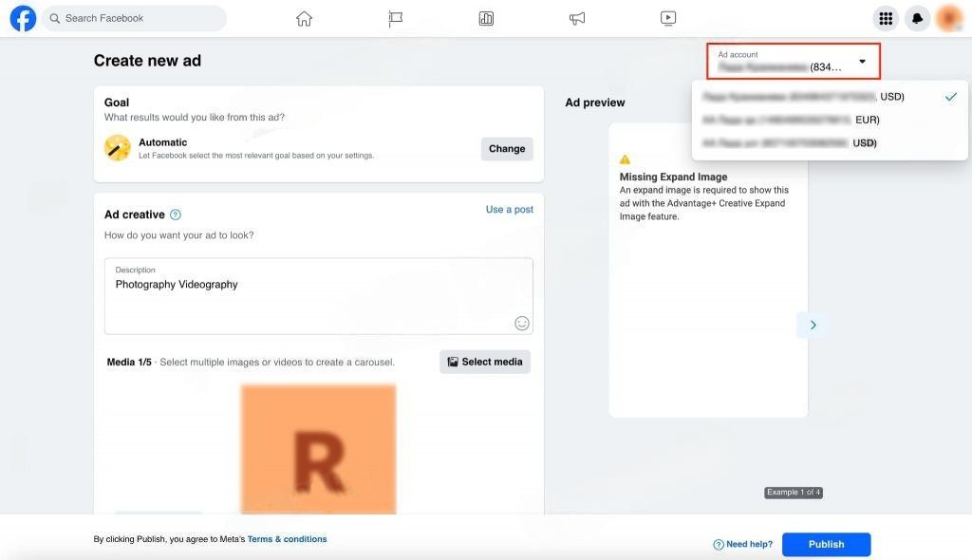972x560 pixels.
Task: Open the Pages flag icon
Action: (396, 19)
